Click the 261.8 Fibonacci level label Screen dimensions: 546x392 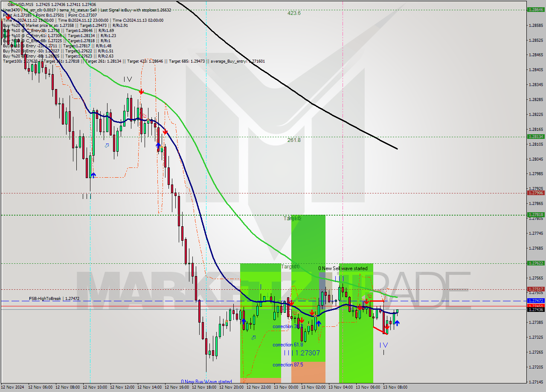[294, 140]
